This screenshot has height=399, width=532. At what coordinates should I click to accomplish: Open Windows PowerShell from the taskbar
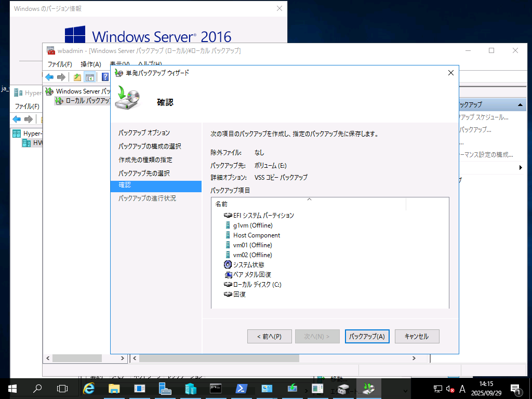[242, 388]
